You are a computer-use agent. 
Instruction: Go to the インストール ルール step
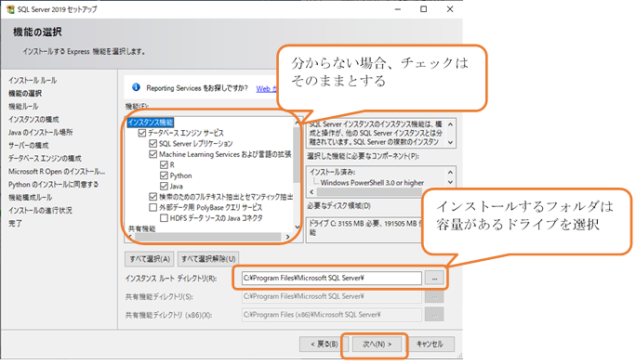pyautogui.click(x=33, y=80)
